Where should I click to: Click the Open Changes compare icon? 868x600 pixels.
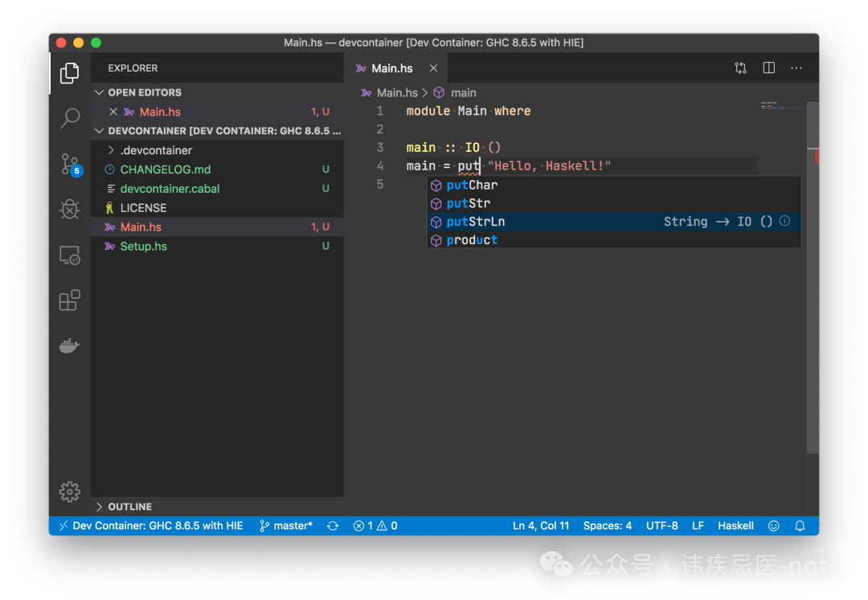coord(740,68)
